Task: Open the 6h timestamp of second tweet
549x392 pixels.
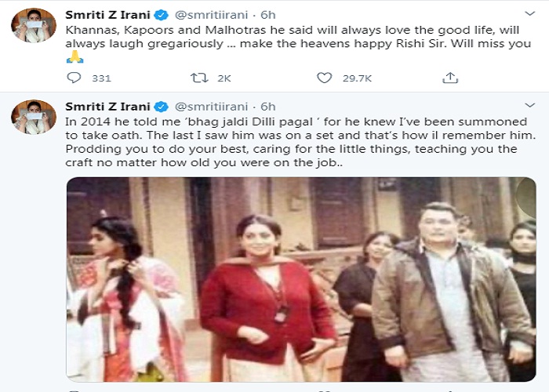Action: tap(267, 106)
